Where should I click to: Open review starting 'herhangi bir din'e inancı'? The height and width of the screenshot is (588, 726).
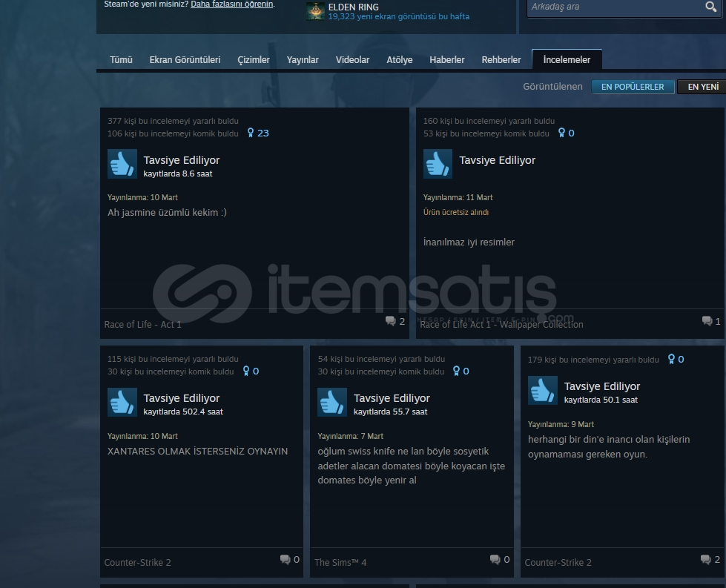point(609,447)
